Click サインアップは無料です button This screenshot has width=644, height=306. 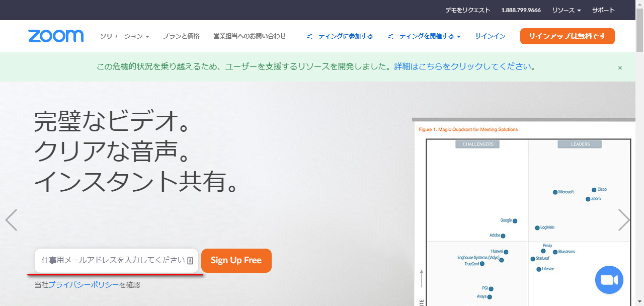(x=568, y=36)
